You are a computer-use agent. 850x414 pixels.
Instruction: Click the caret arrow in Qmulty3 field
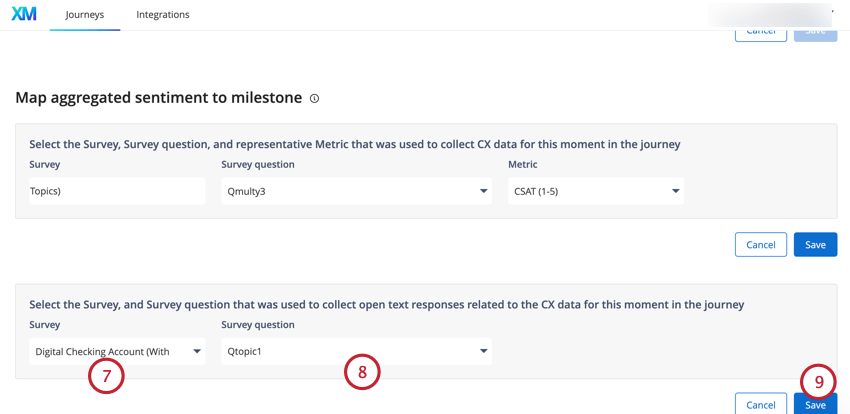click(x=483, y=191)
